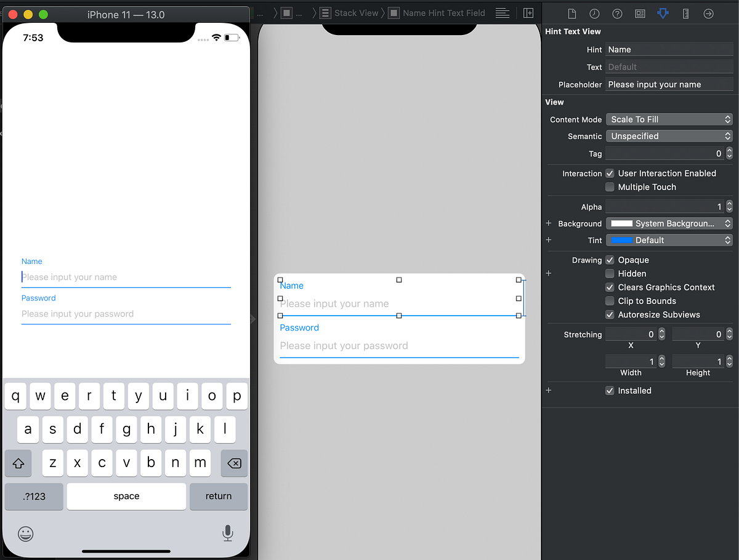Enable Clip to Bounds
Viewport: 739px width, 560px height.
(x=610, y=301)
